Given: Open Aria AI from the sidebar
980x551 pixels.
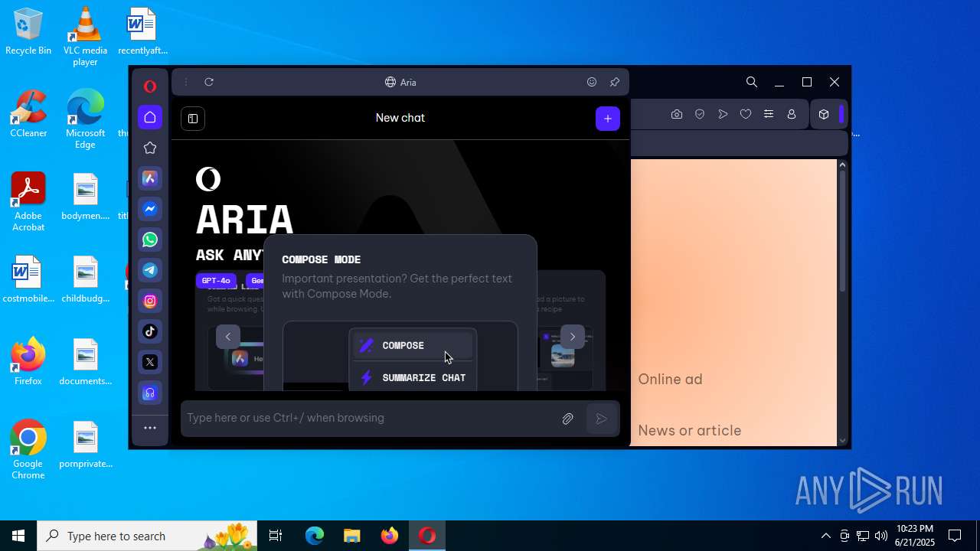Looking at the screenshot, I should click(x=150, y=178).
